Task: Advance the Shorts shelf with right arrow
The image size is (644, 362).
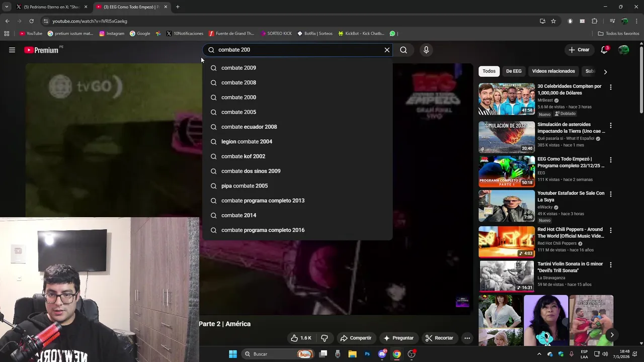Action: click(612, 335)
